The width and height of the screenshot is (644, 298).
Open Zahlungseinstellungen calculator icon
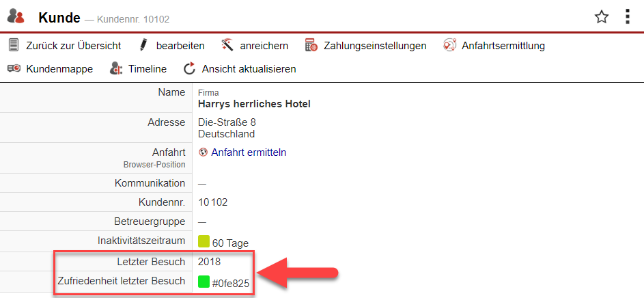[311, 46]
